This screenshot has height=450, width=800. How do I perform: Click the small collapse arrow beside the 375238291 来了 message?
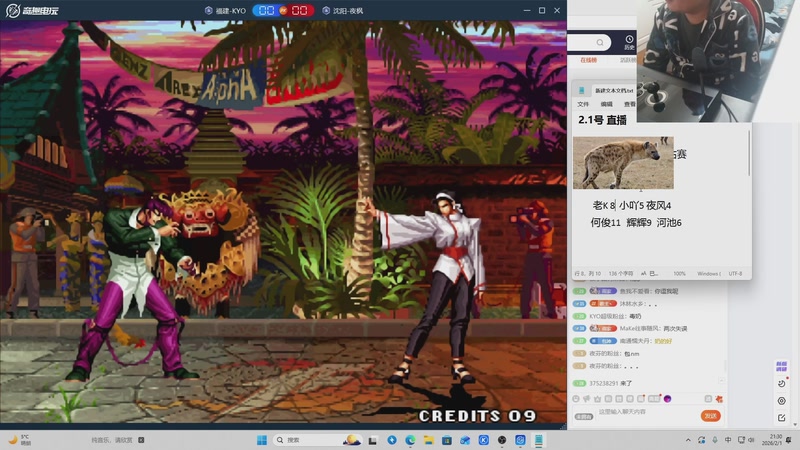pos(722,381)
